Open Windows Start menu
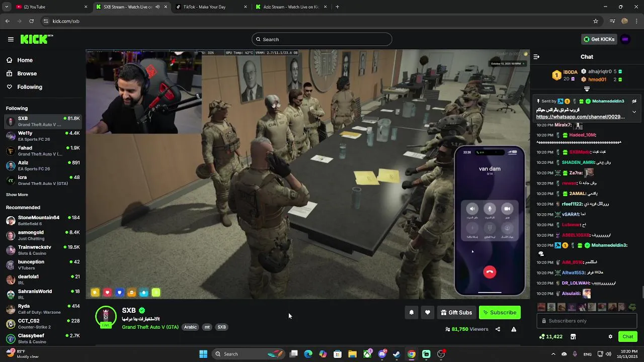This screenshot has height=362, width=644. tap(203, 354)
